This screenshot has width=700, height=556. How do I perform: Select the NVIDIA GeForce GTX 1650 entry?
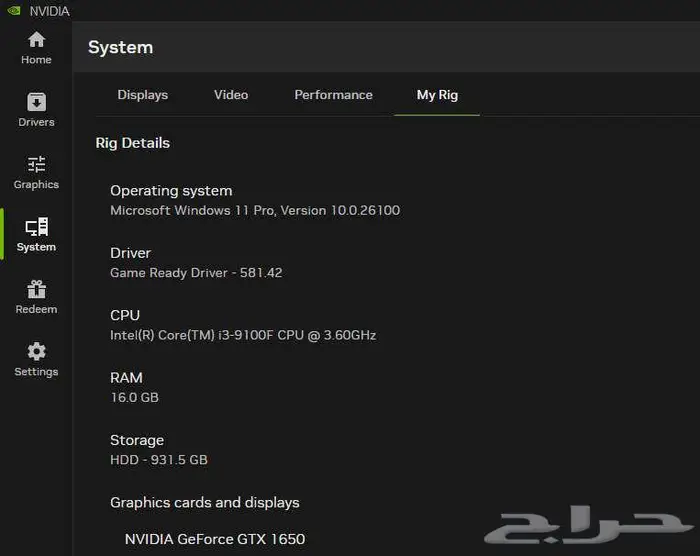click(214, 539)
